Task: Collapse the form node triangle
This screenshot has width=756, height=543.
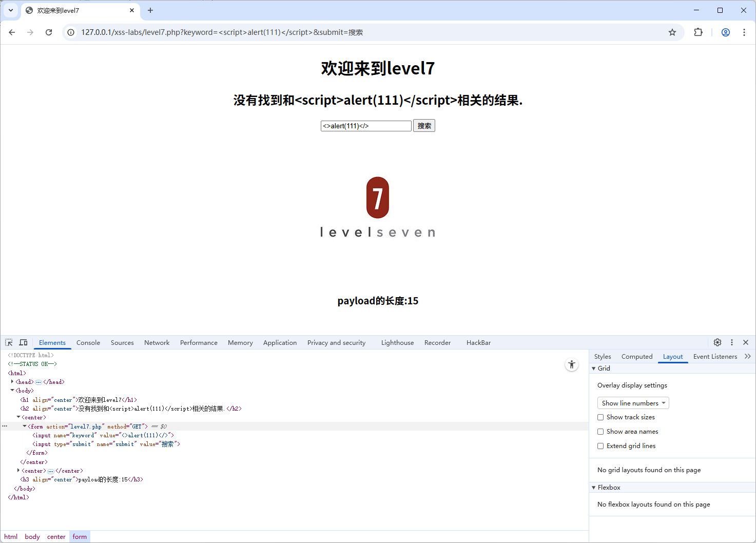Action: click(24, 426)
